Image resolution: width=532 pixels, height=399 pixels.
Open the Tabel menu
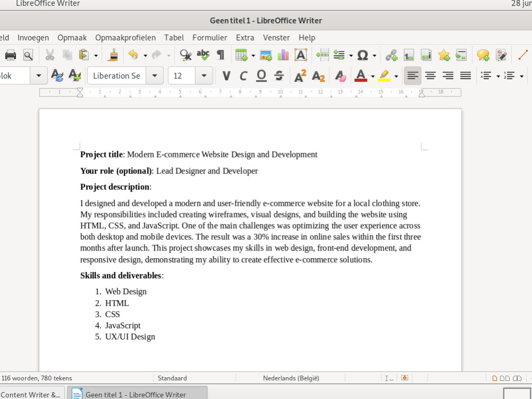(174, 38)
